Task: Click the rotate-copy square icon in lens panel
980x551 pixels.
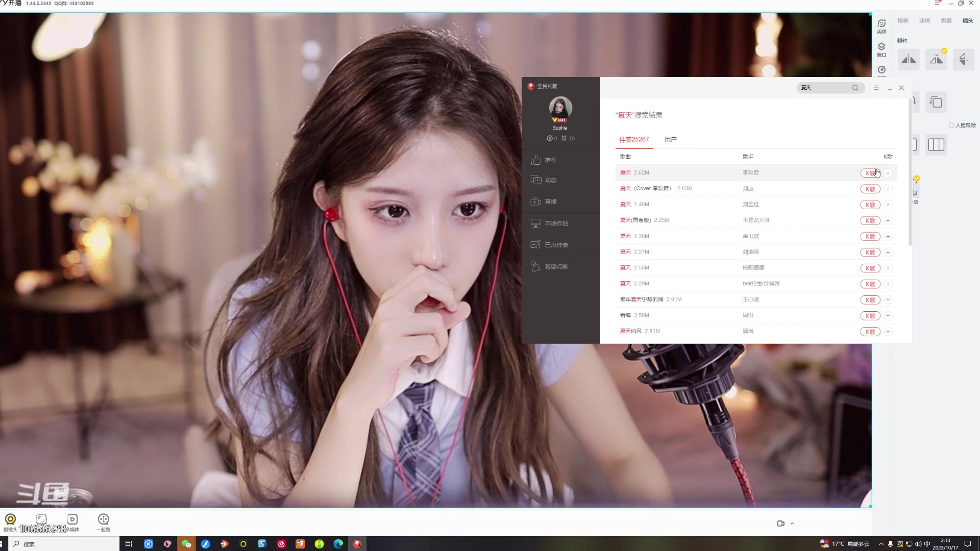Action: 936,102
